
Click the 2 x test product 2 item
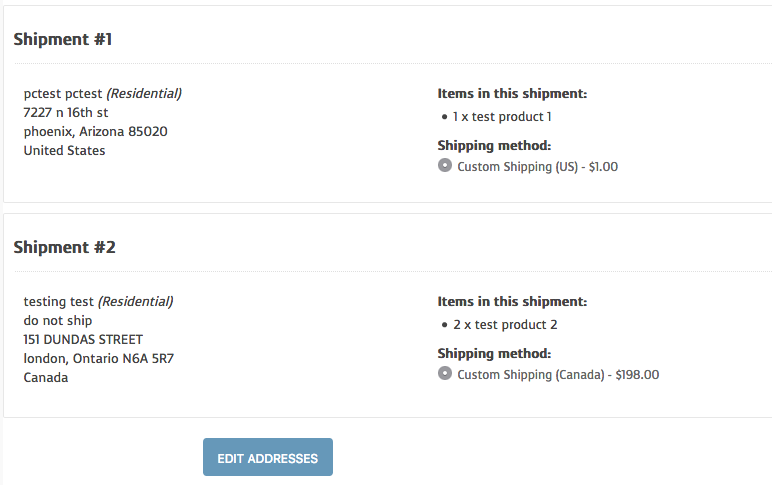[x=505, y=325]
